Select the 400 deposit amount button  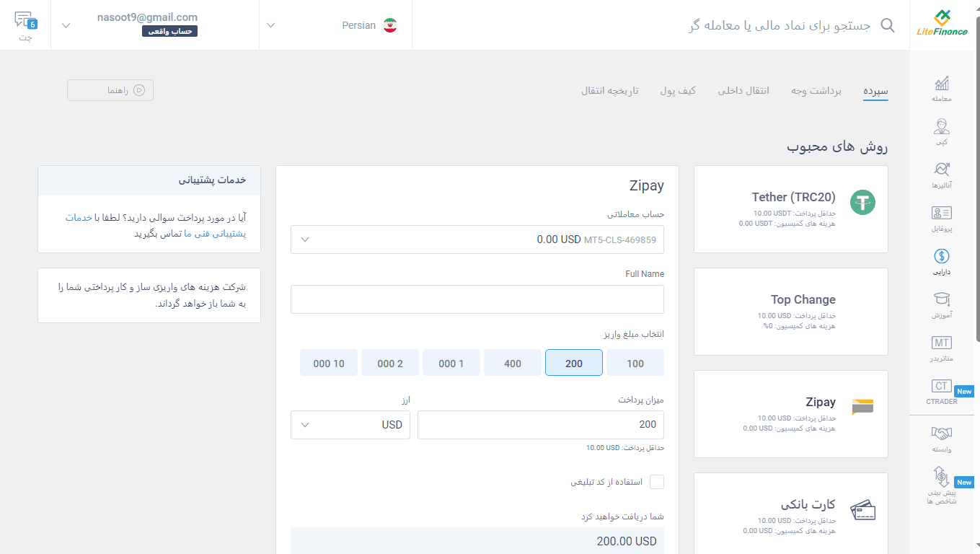(x=513, y=363)
